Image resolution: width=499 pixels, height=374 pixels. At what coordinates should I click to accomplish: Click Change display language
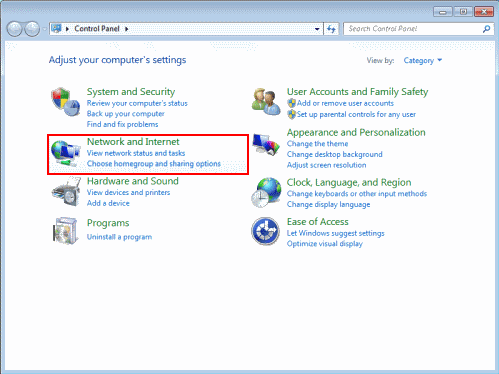pyautogui.click(x=328, y=204)
